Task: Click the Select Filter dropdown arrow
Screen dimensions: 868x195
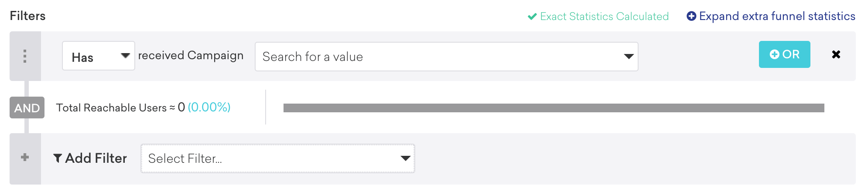Action: tap(405, 158)
